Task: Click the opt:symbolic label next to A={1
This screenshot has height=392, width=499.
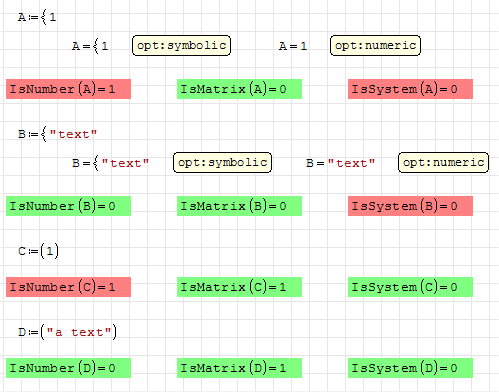Action: 181,46
